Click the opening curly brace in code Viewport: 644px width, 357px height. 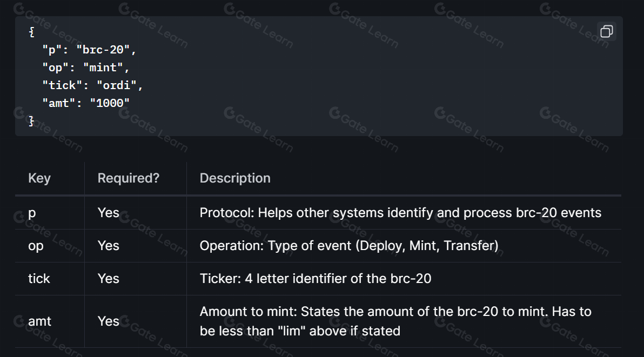[32, 32]
